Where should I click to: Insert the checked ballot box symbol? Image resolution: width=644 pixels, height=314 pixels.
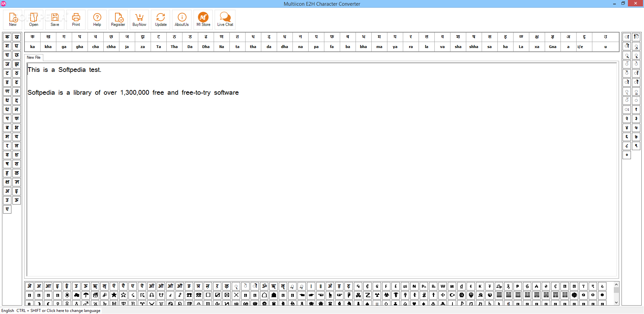coord(217,295)
